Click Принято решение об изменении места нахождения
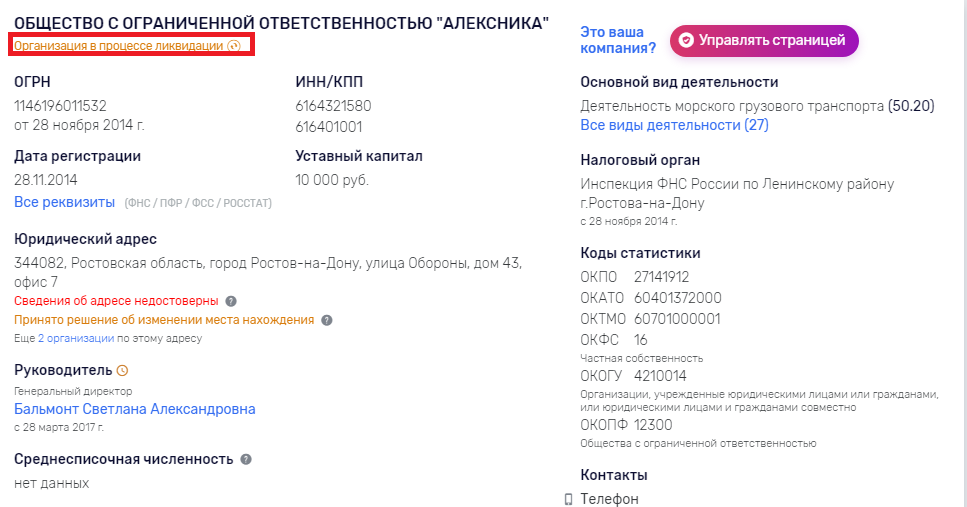Screen dimensions: 967x507 164,320
